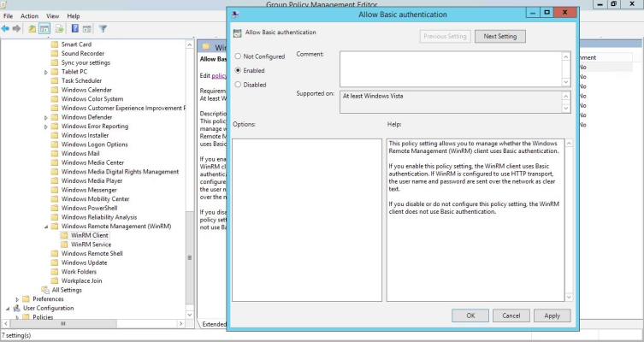Viewport: 644px width, 342px height.
Task: Click inside the Comment text box
Action: 451,69
